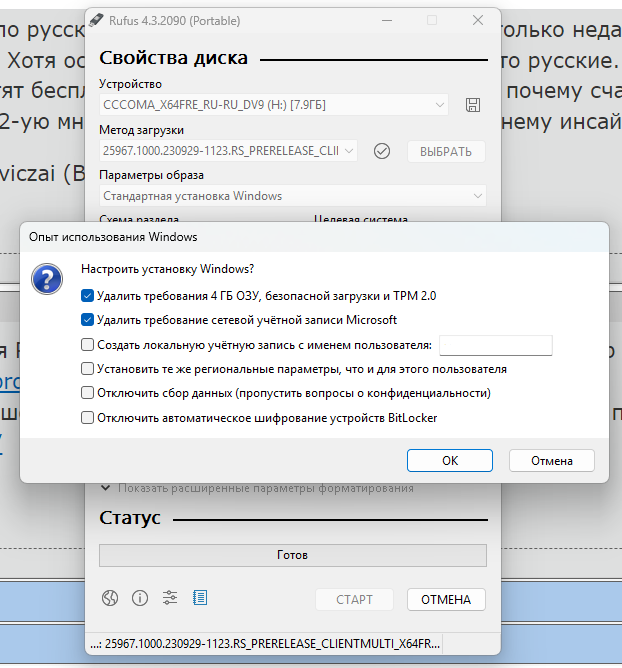The image size is (622, 668).
Task: Open the device dropdown CCCOMA_X64FRE_RU-RU_DV9
Action: 274,105
